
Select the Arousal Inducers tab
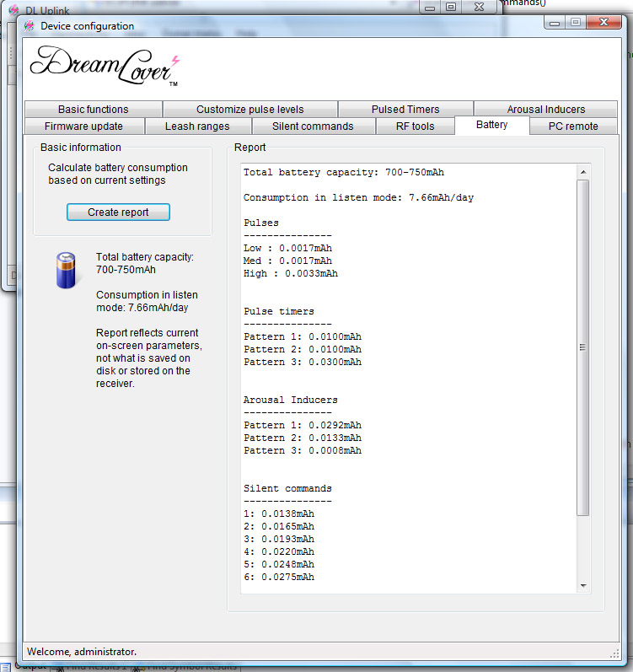tap(545, 110)
